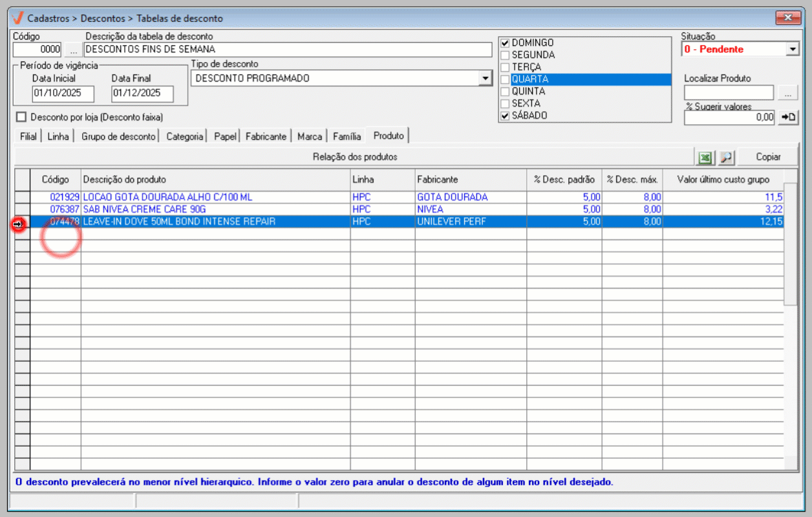
Task: Click the application logo in title bar
Action: [x=17, y=17]
